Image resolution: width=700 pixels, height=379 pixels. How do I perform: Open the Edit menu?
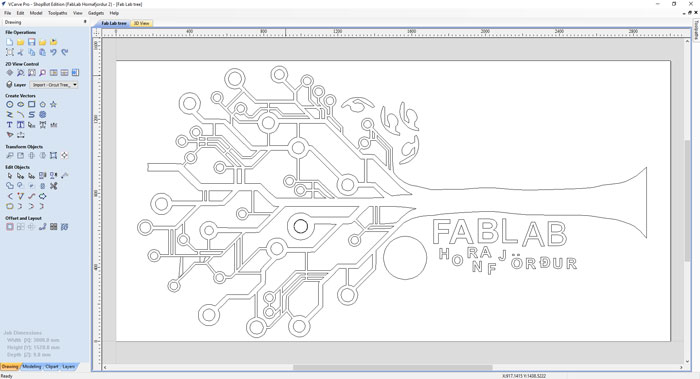(x=21, y=13)
